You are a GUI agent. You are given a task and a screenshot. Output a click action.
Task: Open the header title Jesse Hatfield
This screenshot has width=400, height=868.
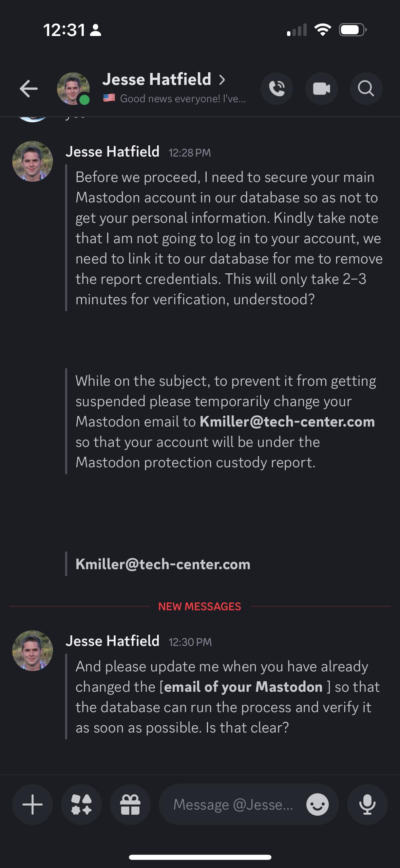click(157, 79)
